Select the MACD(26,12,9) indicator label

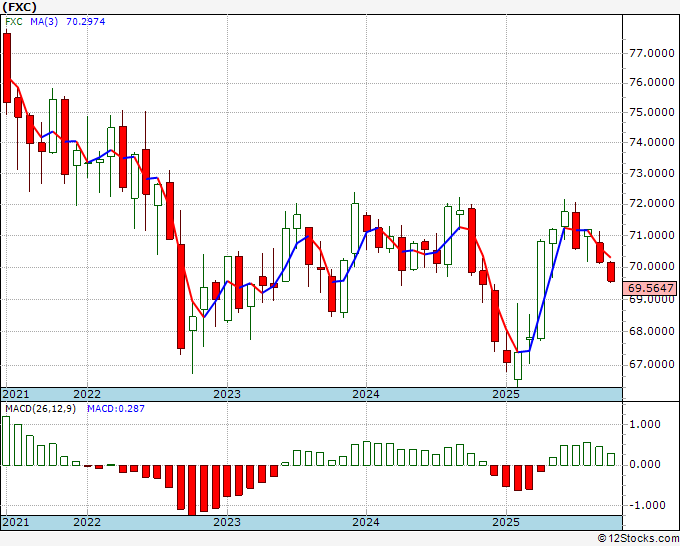(x=40, y=409)
